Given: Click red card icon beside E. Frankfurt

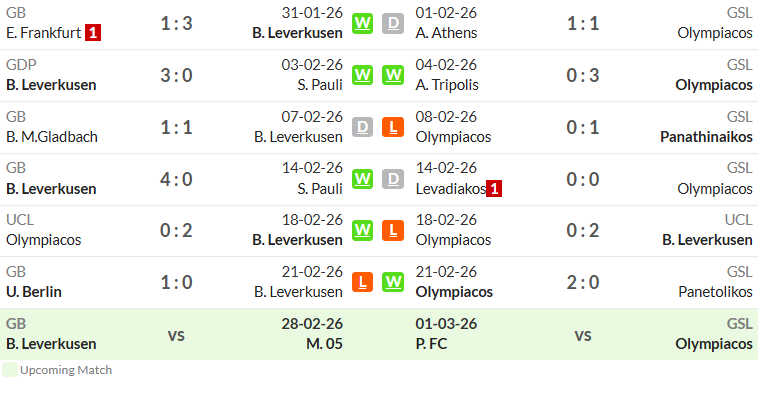Looking at the screenshot, I should 93,33.
